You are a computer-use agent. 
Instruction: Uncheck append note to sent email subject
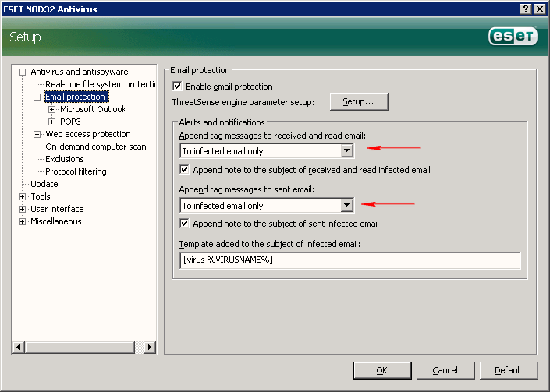tap(185, 224)
